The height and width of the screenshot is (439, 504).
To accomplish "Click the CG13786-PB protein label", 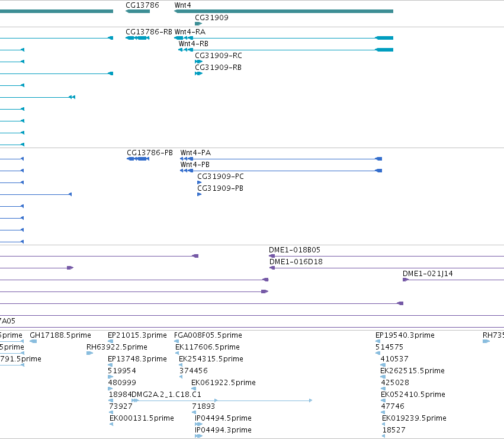I will click(x=150, y=153).
